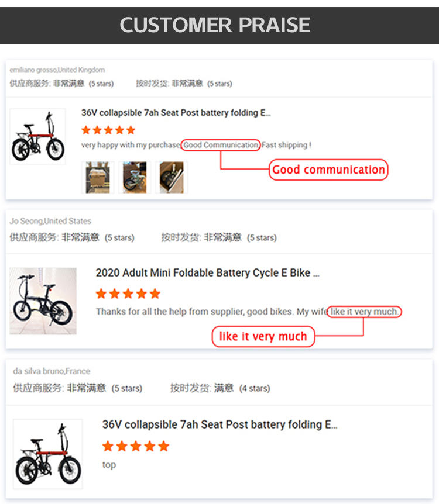
Task: Click the orange star rating in emiliano grosso's review
Action: click(x=108, y=130)
